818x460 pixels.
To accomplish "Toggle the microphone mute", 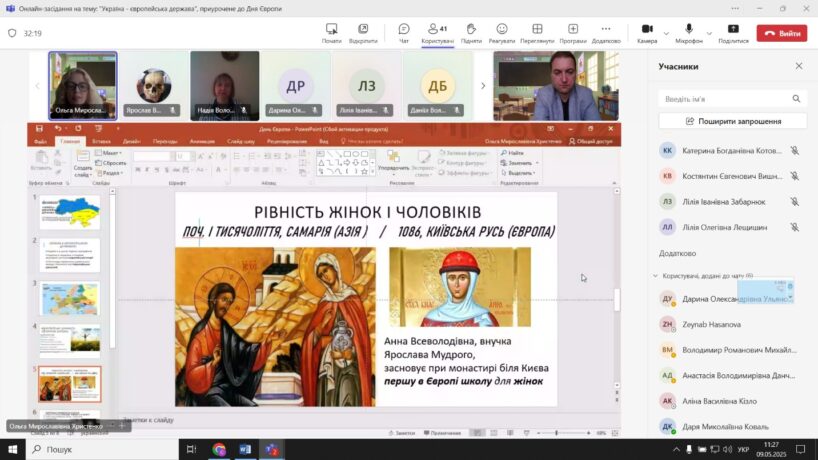I will pyautogui.click(x=688, y=29).
